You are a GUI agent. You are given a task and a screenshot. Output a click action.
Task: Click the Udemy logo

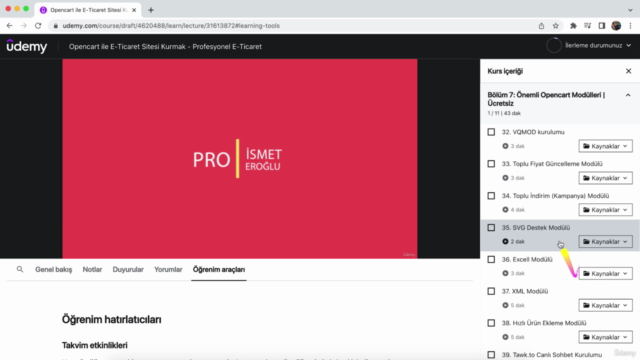click(27, 46)
